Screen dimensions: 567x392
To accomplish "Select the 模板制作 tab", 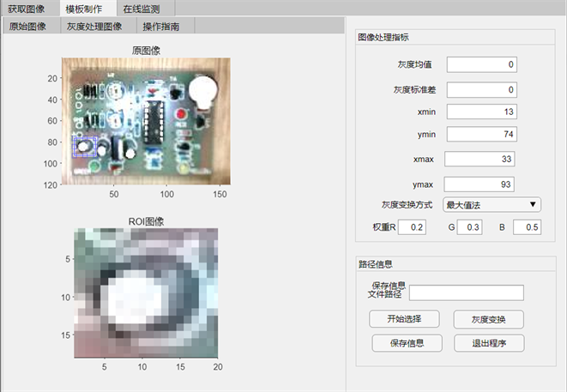I will (x=84, y=9).
